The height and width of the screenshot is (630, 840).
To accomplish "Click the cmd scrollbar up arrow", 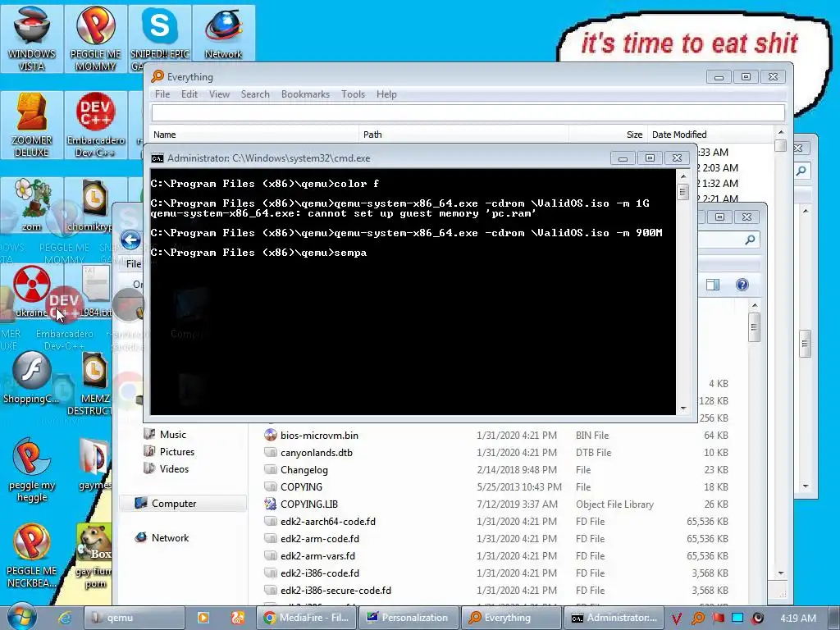I will pyautogui.click(x=682, y=176).
